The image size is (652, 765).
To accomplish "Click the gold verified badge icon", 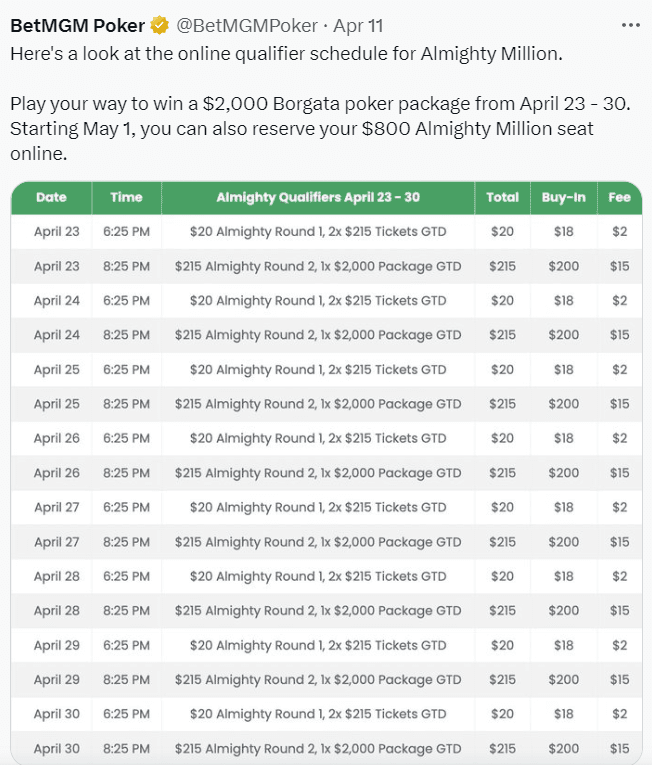I will 159,25.
